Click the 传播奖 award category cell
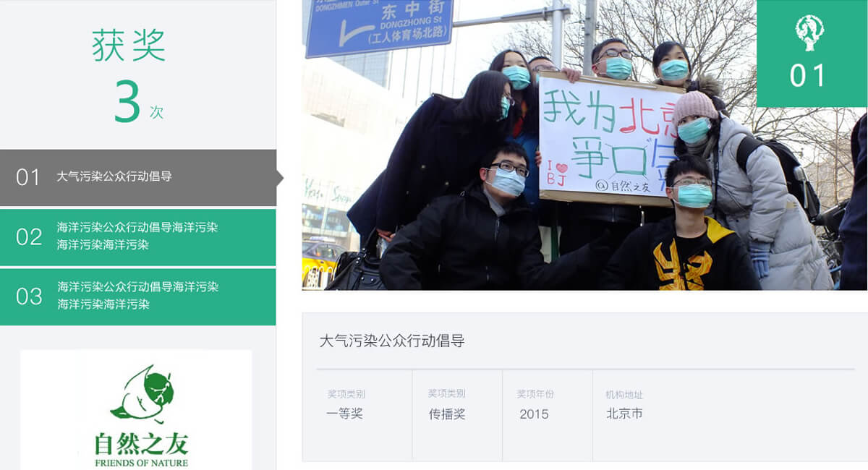868x470 pixels. [x=447, y=414]
